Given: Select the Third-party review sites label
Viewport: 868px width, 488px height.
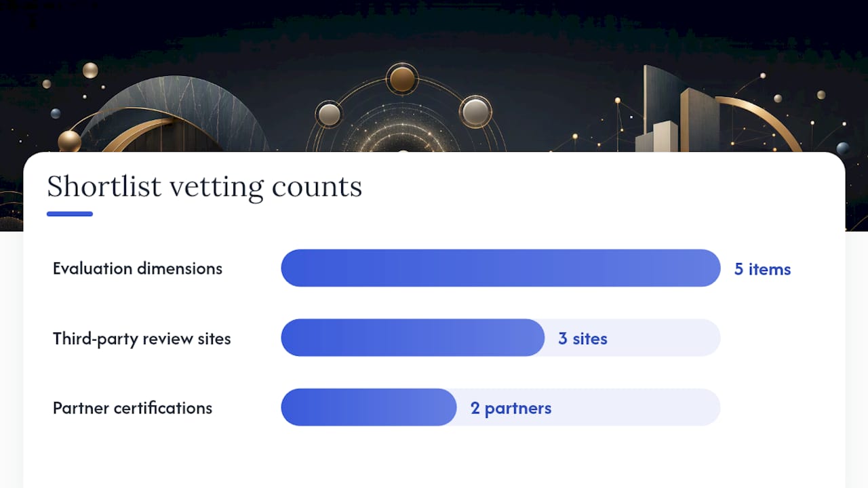Looking at the screenshot, I should [142, 339].
